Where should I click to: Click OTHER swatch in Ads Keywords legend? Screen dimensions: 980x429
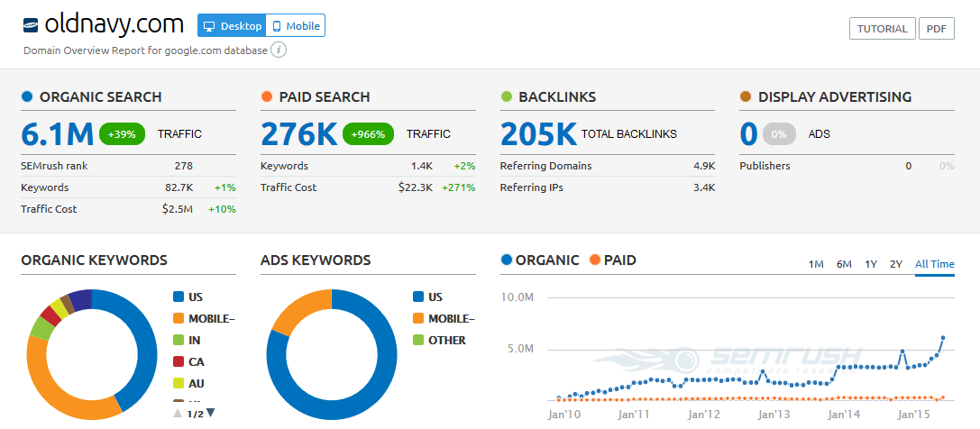coord(418,341)
